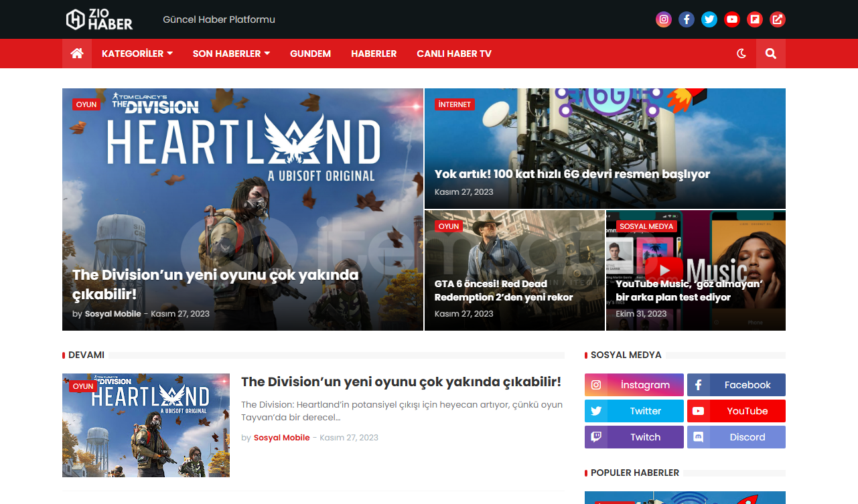Open the external link icon in header
Viewport: 858px width, 504px height.
click(x=778, y=19)
